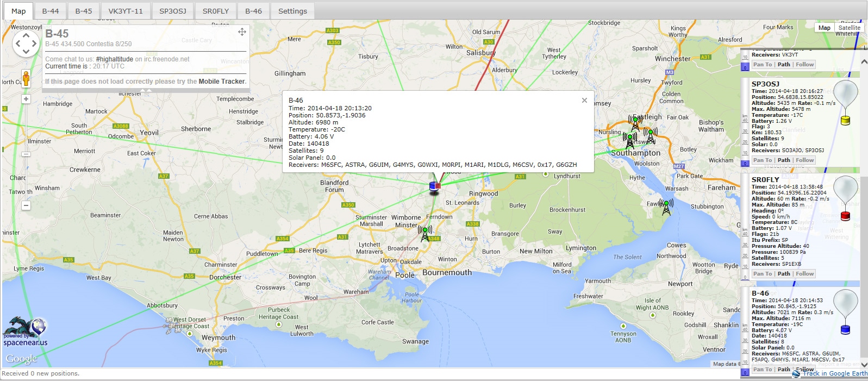This screenshot has width=868, height=381.
Task: Click the B-46 balloon icon in sidebar
Action: click(845, 311)
